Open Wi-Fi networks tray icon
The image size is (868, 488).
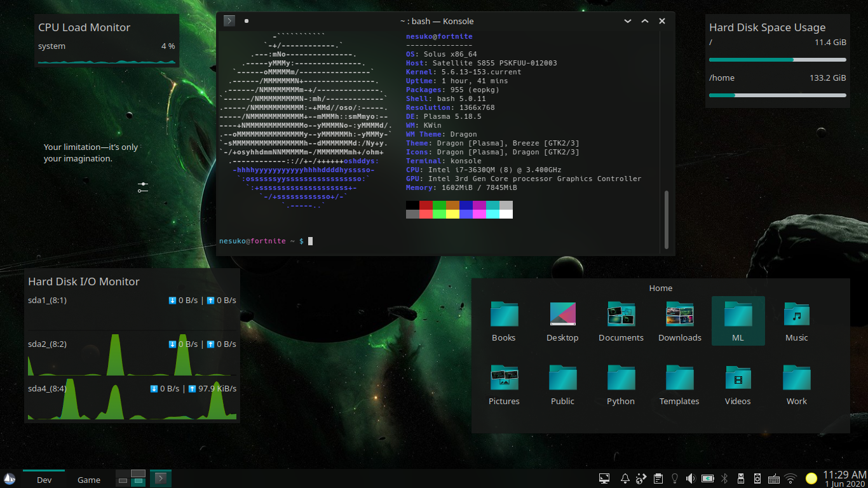[790, 478]
